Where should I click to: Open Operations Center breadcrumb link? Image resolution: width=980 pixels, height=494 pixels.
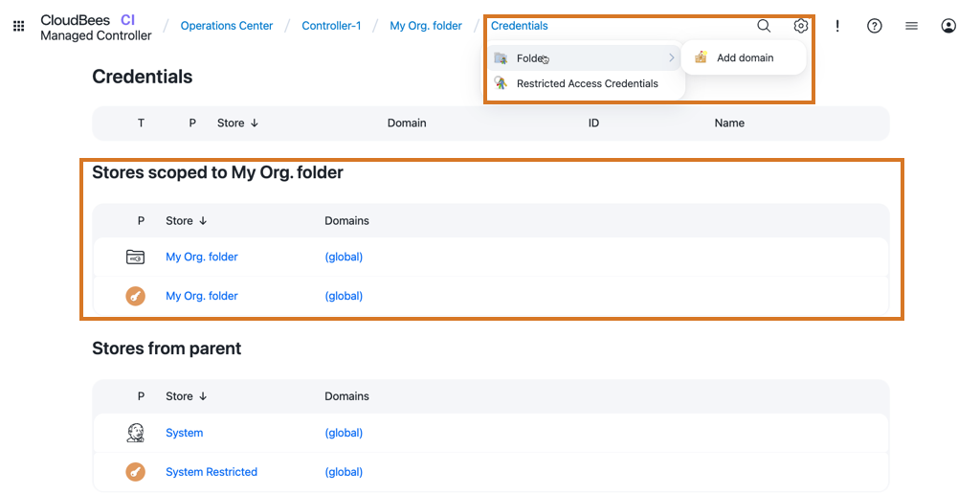click(227, 26)
